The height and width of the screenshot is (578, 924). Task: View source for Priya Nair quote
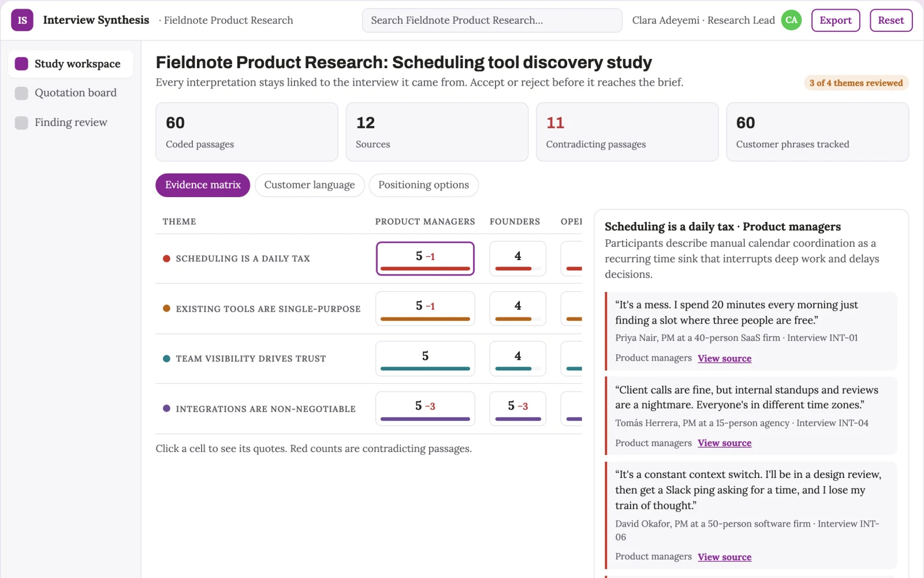(x=724, y=358)
